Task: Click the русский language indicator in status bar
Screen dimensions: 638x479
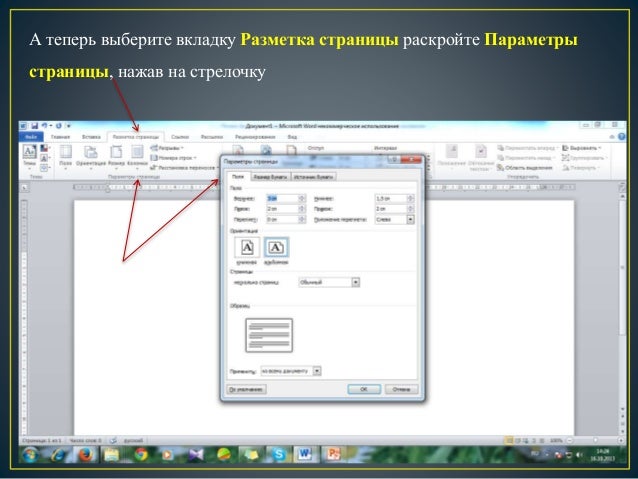Action: coord(133,440)
